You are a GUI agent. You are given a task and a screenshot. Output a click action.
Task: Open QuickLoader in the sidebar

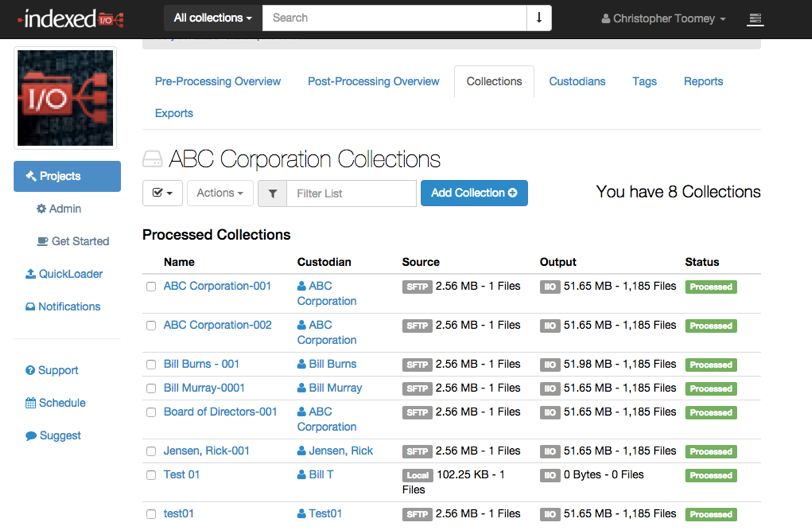pyautogui.click(x=64, y=274)
